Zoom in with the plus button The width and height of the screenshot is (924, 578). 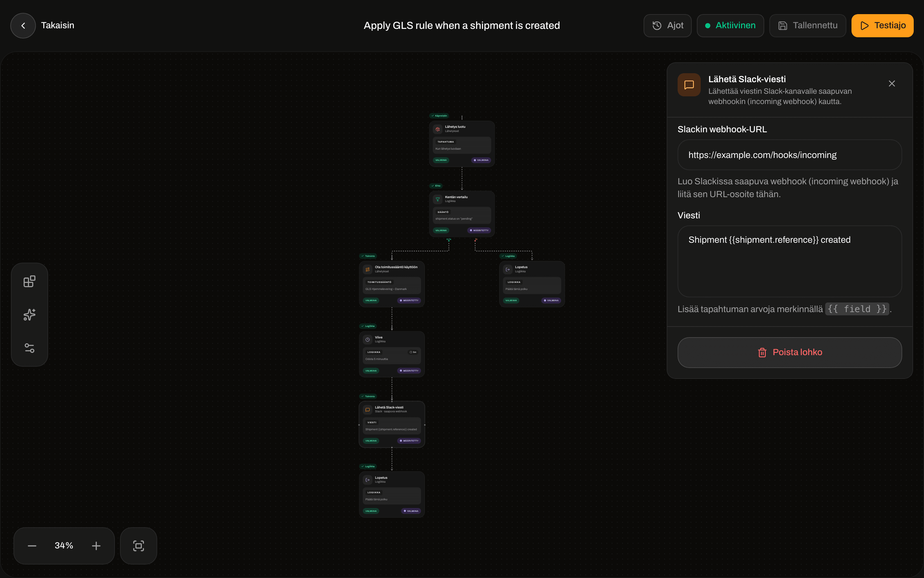(96, 546)
